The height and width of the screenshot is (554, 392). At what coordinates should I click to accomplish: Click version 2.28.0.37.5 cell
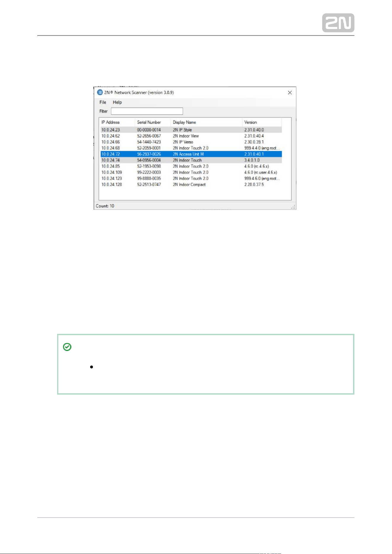254,185
